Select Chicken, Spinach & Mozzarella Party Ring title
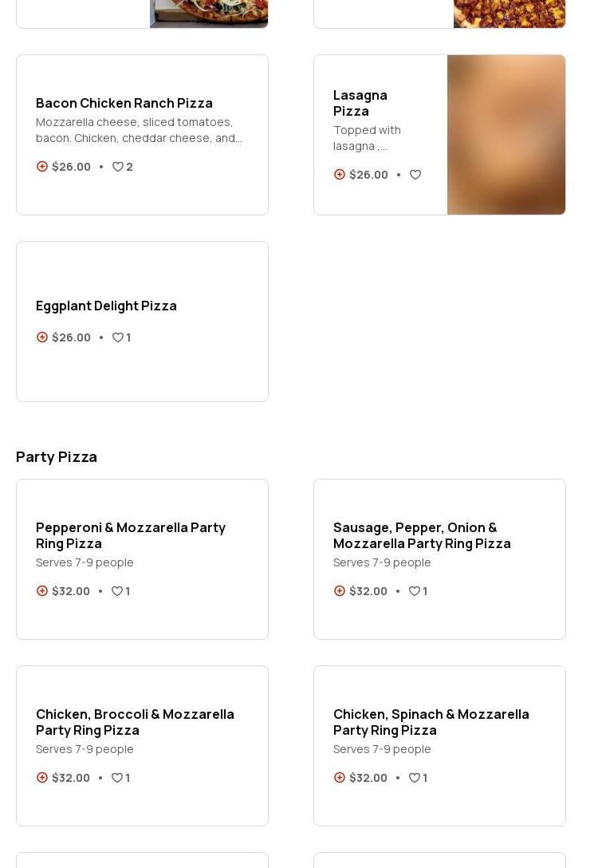The height and width of the screenshot is (868, 598). pyautogui.click(x=431, y=722)
